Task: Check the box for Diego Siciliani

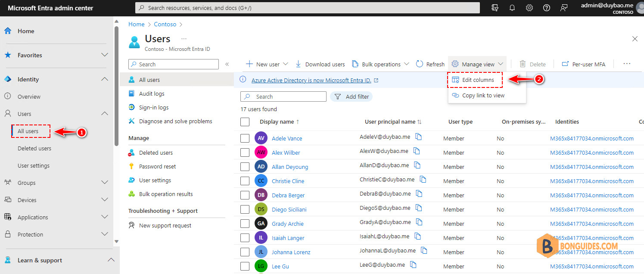Action: [245, 209]
